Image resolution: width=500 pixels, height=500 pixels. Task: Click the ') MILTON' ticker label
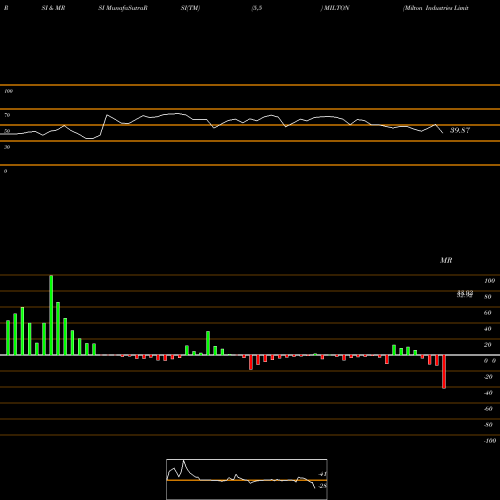click(x=335, y=8)
